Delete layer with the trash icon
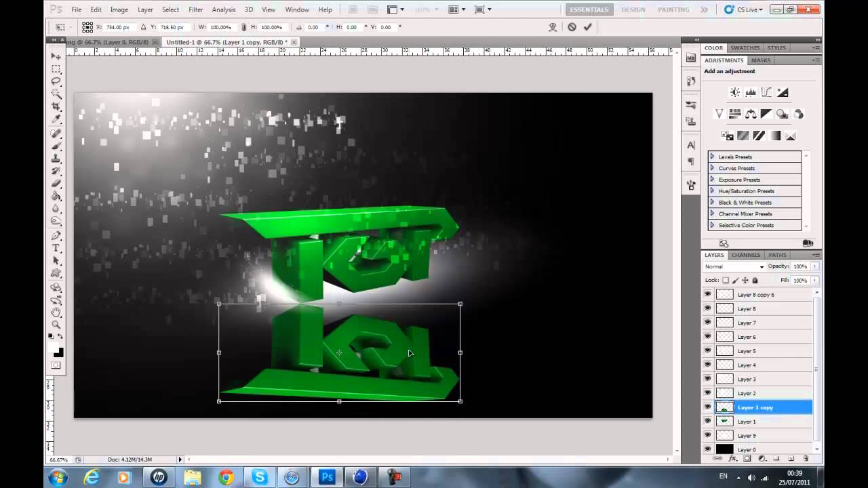This screenshot has height=488, width=868. coord(806,459)
